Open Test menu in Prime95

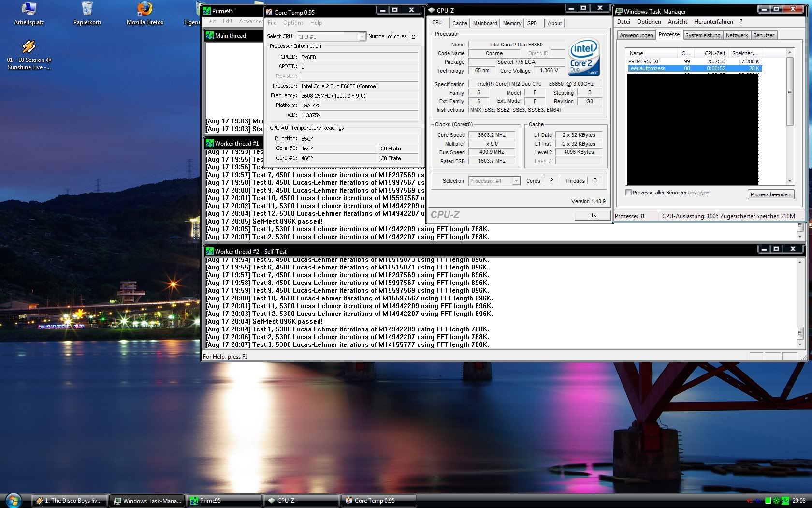(x=211, y=21)
